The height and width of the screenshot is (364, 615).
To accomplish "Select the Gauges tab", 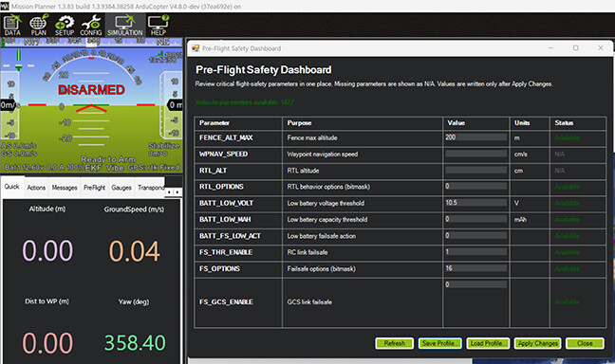I will [x=121, y=188].
